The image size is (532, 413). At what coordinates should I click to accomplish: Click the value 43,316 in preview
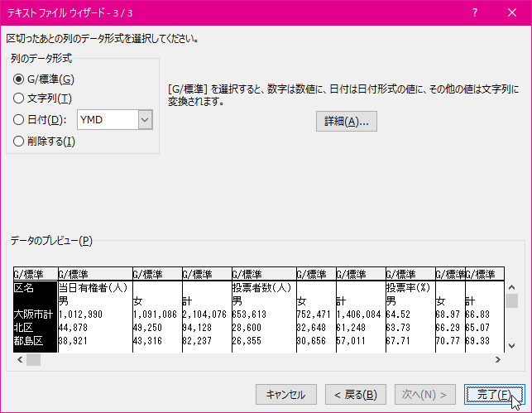[147, 341]
